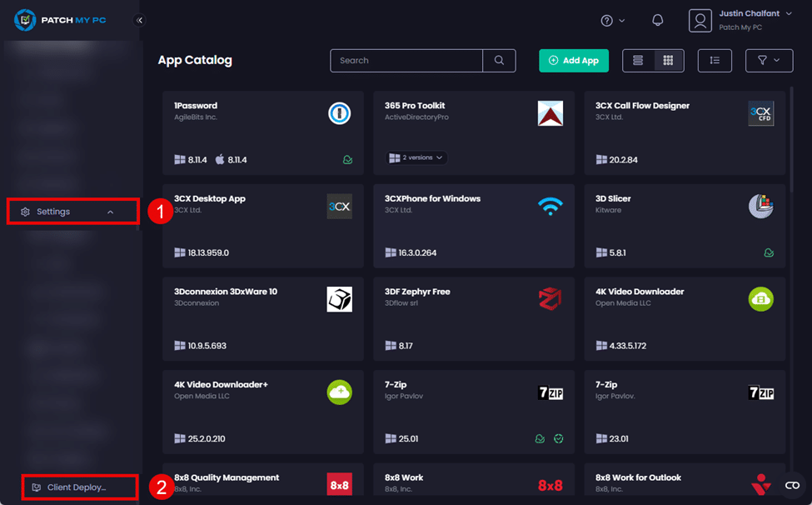Click the user profile avatar icon

pos(700,20)
